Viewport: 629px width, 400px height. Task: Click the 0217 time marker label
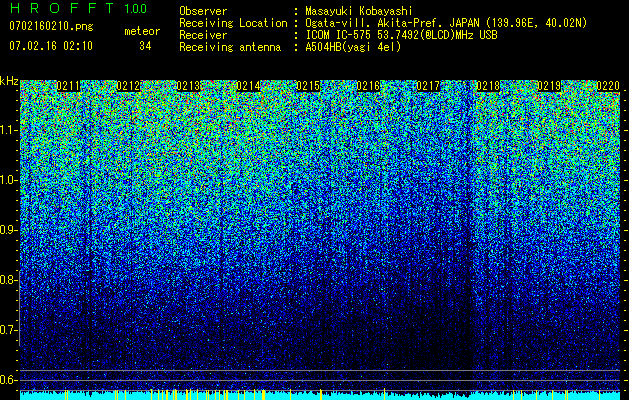(428, 86)
